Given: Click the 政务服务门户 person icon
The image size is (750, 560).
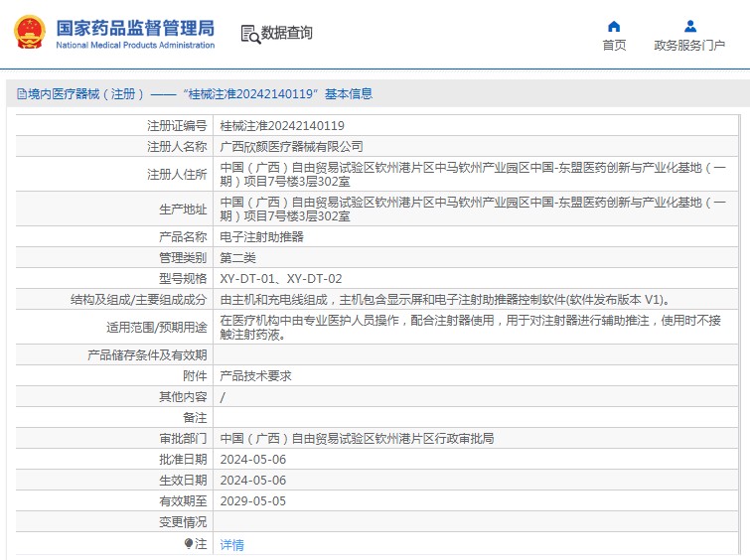Looking at the screenshot, I should [689, 27].
